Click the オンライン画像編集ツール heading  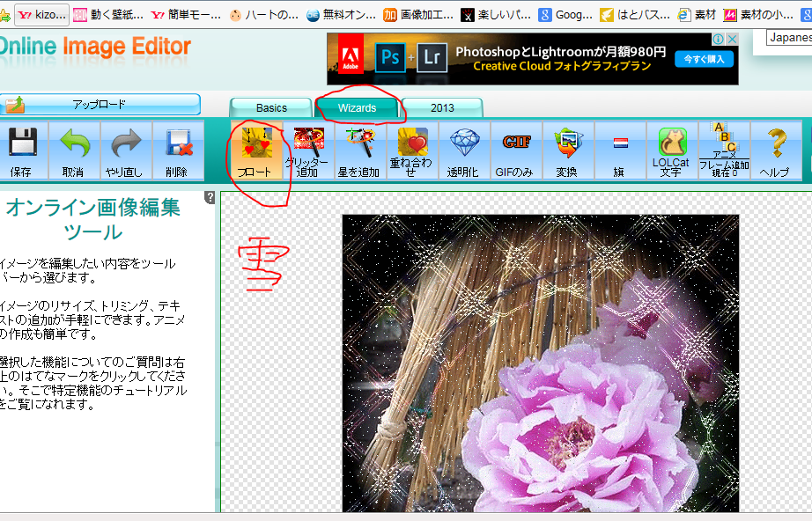click(92, 219)
